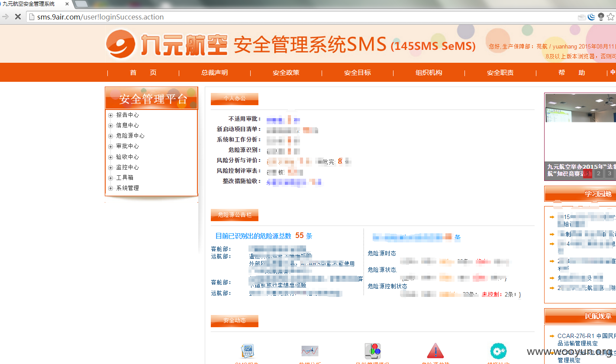Click the browser forward arrow
616x364 pixels.
click(x=5, y=17)
